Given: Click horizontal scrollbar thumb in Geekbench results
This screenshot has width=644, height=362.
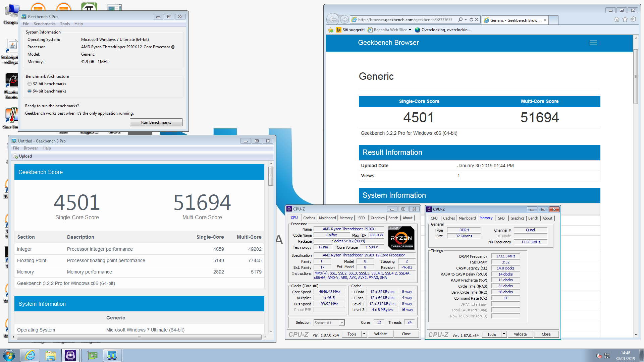Looking at the screenshot, I should pos(139,337).
